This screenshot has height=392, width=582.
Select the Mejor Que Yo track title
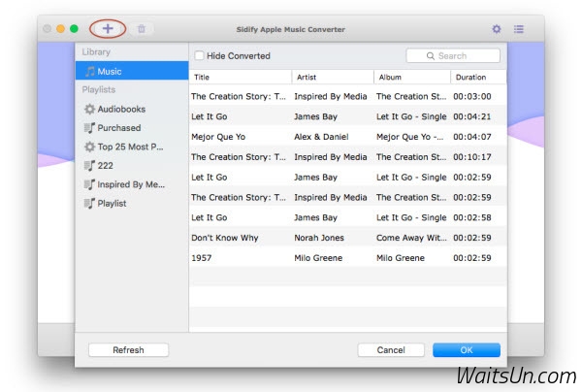tap(218, 137)
